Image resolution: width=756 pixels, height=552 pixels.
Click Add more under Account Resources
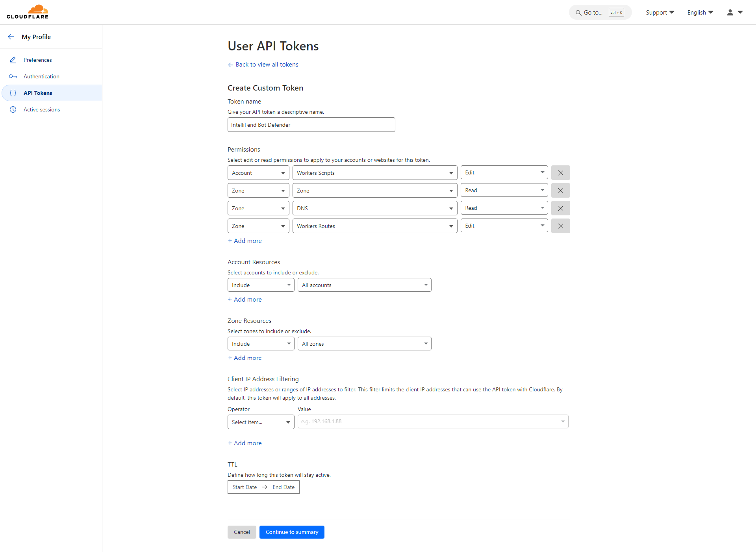pos(245,300)
